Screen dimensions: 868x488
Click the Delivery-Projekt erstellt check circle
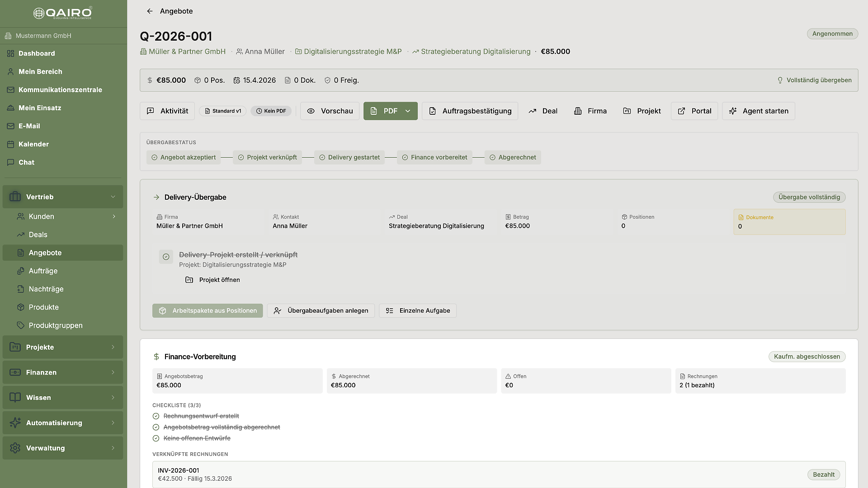(166, 257)
